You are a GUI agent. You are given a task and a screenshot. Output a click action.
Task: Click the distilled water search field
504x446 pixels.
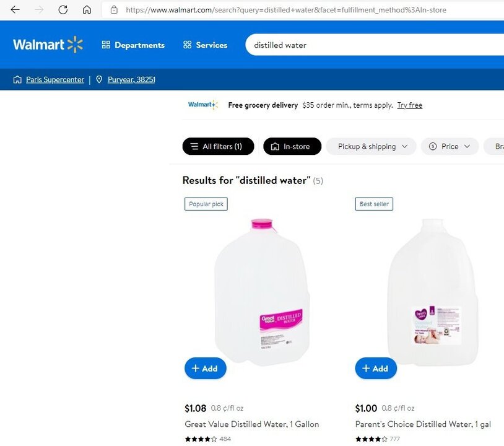(x=371, y=45)
